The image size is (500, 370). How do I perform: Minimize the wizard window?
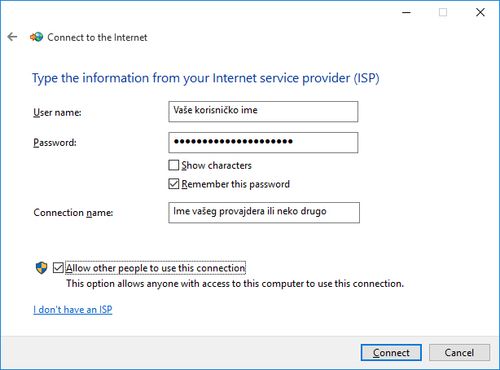tap(406, 12)
